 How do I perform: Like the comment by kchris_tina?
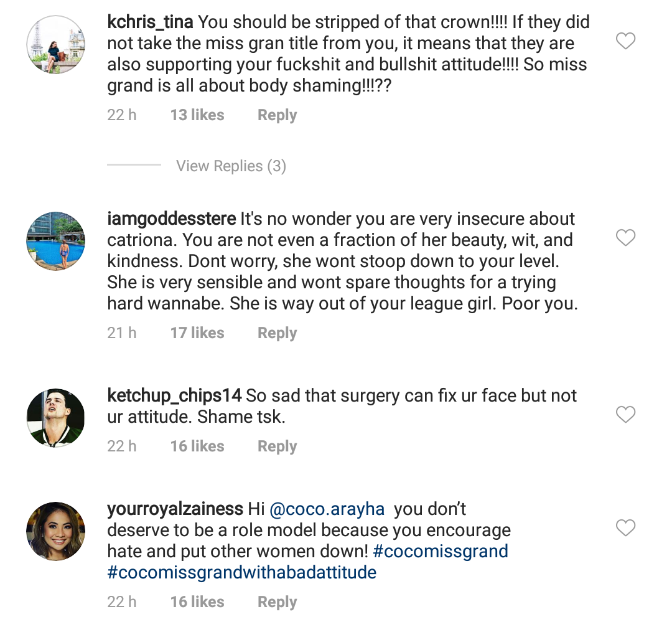[625, 42]
